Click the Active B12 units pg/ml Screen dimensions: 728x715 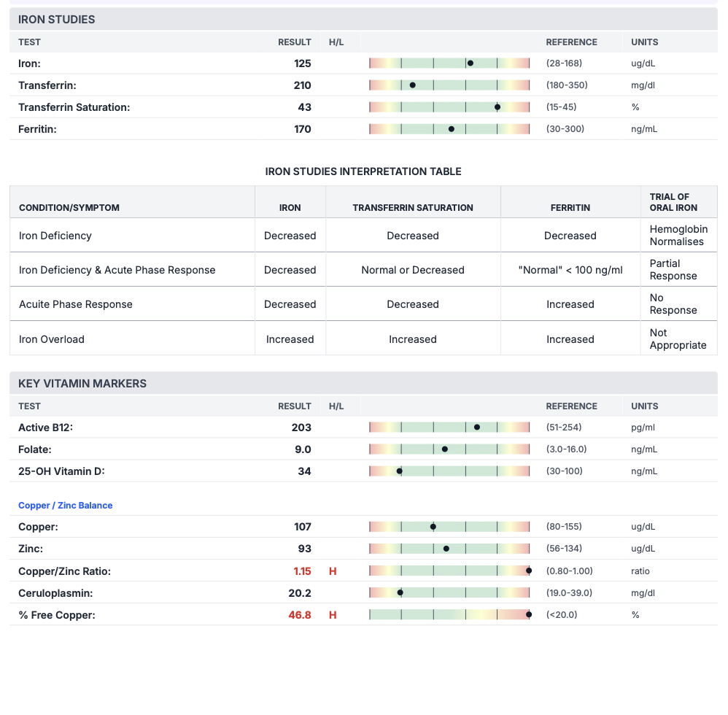(x=643, y=428)
